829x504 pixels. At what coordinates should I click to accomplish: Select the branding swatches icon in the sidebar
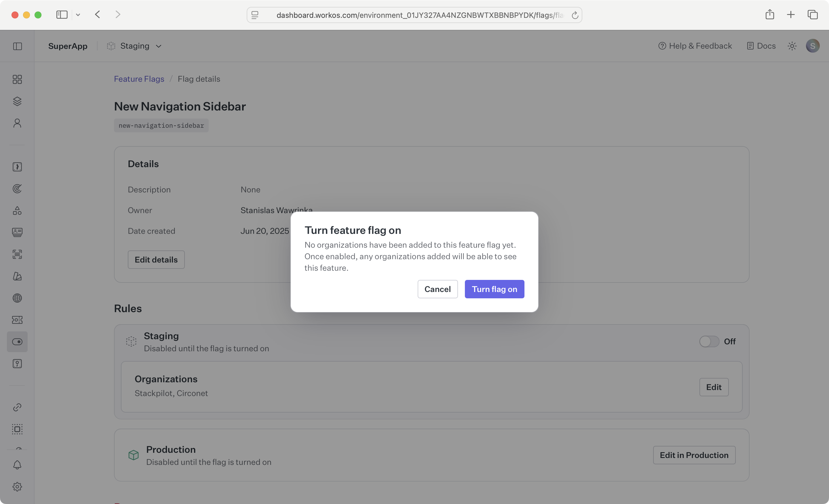pos(17,276)
